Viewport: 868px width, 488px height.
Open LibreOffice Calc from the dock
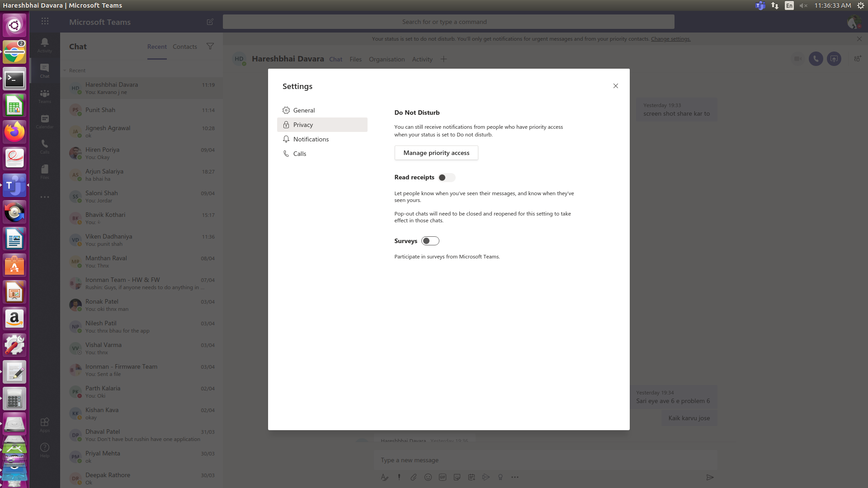14,106
